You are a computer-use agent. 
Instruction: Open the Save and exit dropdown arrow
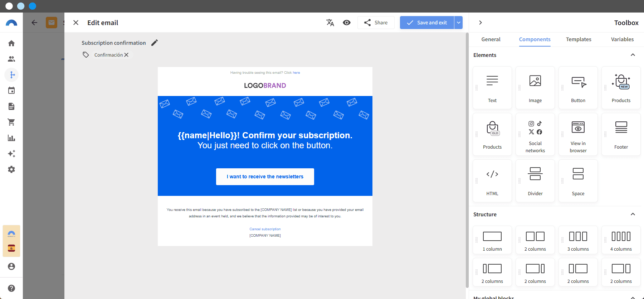pyautogui.click(x=458, y=23)
